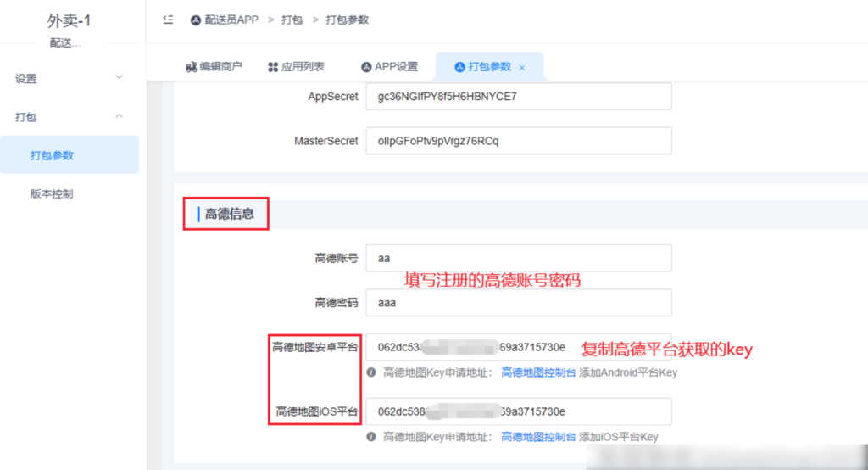The height and width of the screenshot is (470, 868).
Task: Switch to the 应用列表 tab
Action: [x=302, y=67]
